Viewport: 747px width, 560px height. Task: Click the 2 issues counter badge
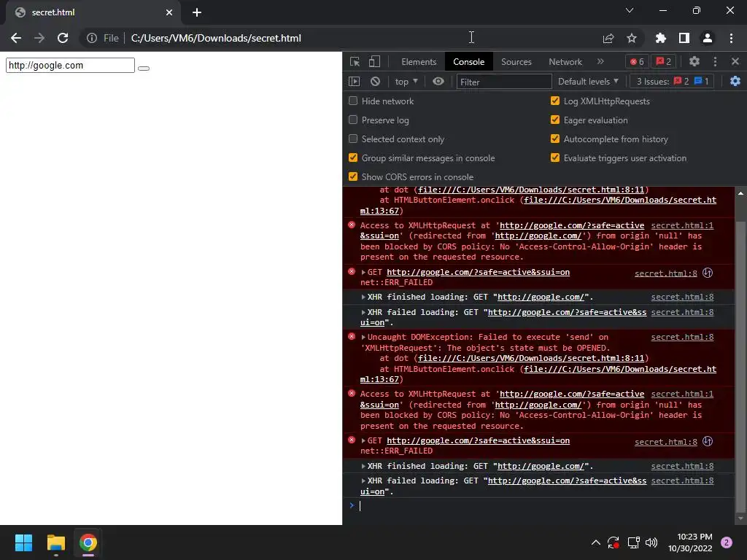(664, 61)
